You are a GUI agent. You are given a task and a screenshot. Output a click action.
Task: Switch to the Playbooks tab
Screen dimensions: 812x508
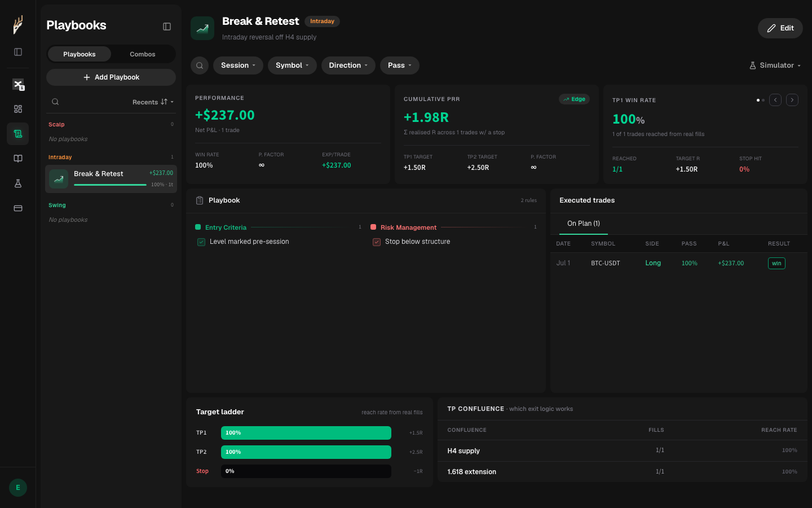point(80,54)
